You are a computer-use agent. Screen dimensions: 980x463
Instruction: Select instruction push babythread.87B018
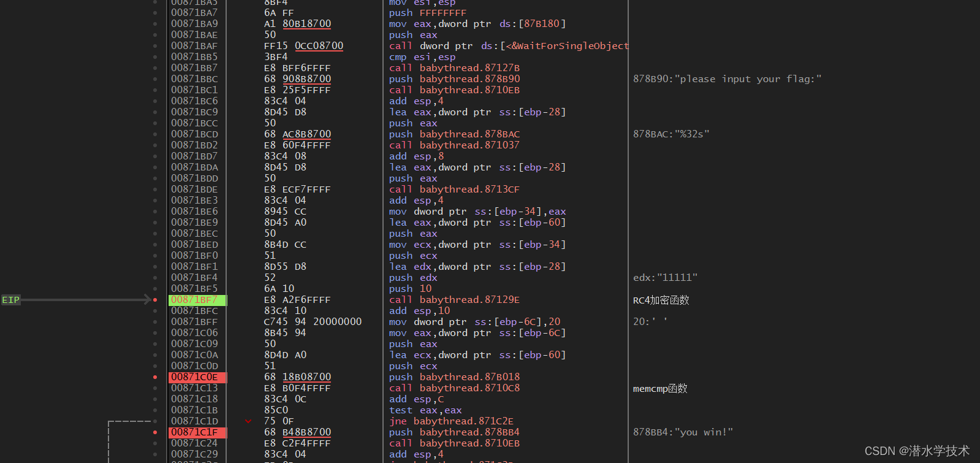(454, 377)
